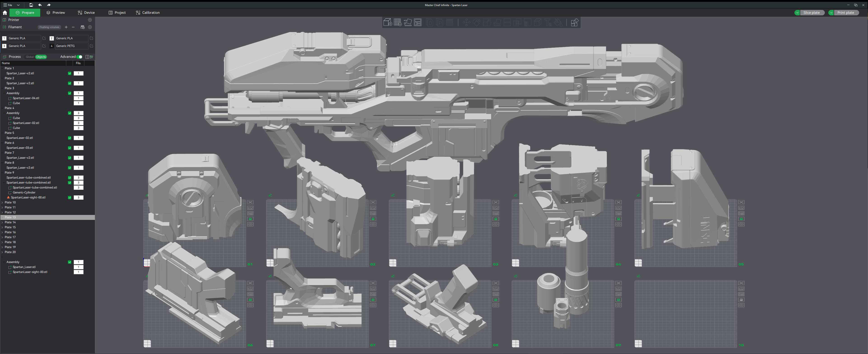This screenshot has width=868, height=354.
Task: Open the Assembly view puzzle icon
Action: [x=575, y=22]
